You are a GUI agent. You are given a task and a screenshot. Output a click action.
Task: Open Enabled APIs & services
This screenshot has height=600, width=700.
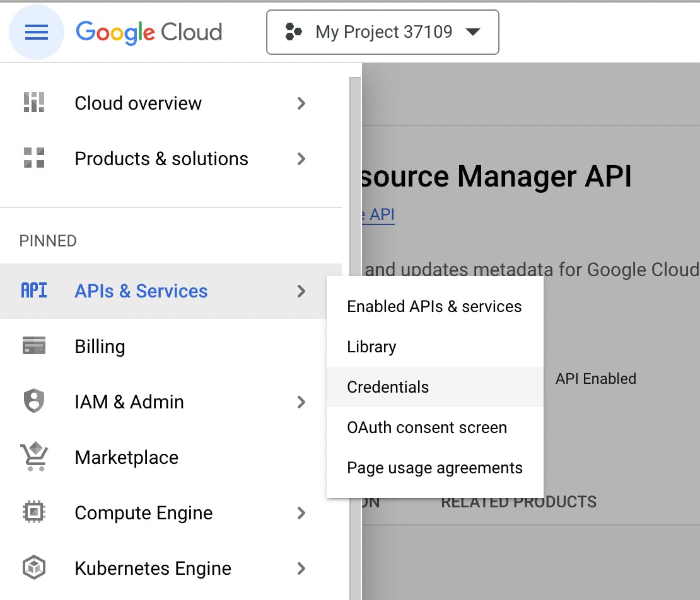[435, 306]
